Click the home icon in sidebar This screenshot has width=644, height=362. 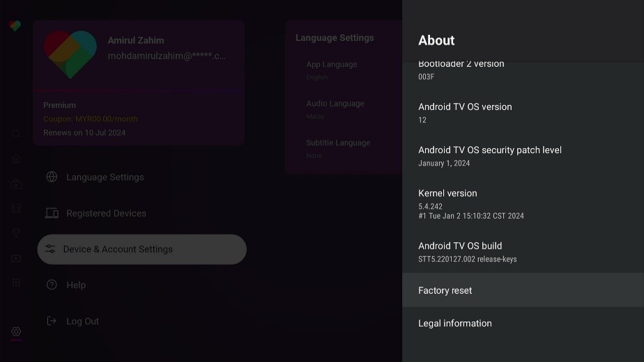pyautogui.click(x=16, y=159)
